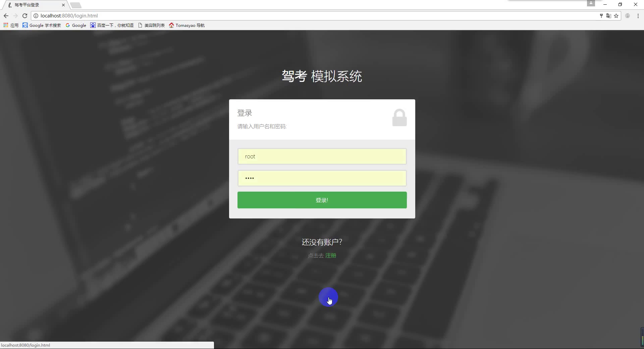Viewport: 644px width, 349px height.
Task: Click the 登录 heading text
Action: (245, 113)
